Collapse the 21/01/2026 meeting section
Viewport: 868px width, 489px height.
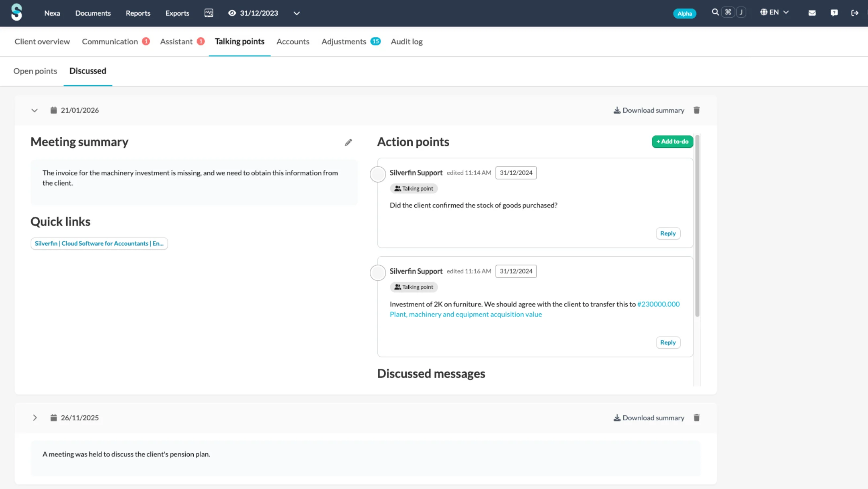coord(35,110)
